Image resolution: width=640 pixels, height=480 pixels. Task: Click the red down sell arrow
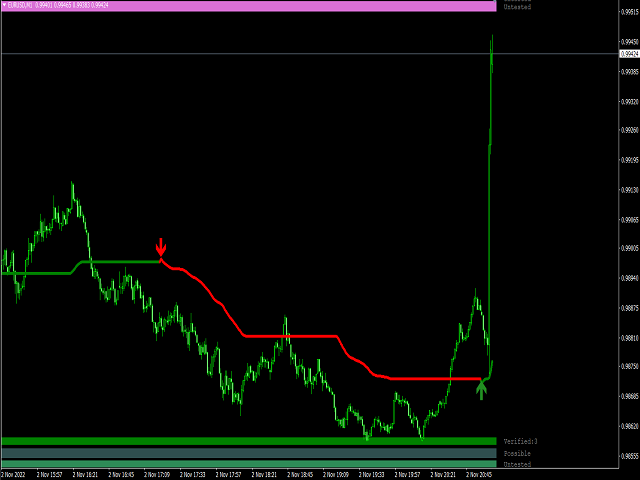(x=161, y=247)
